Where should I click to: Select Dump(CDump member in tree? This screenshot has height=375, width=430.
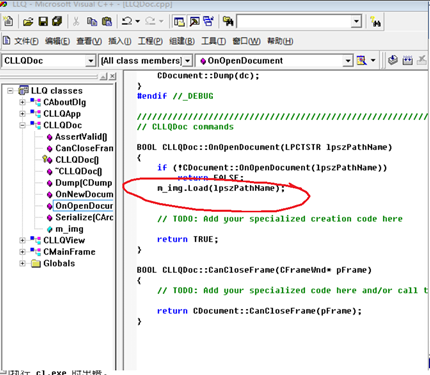pyautogui.click(x=84, y=183)
